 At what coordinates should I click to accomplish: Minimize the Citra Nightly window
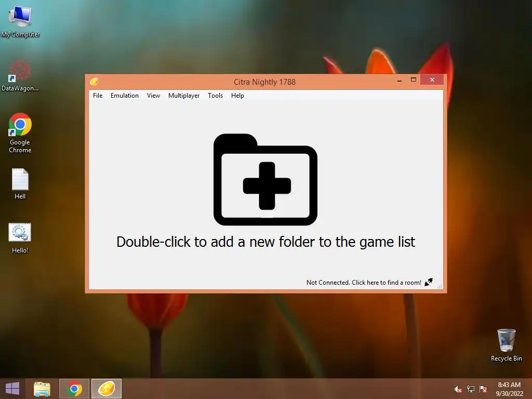[400, 80]
